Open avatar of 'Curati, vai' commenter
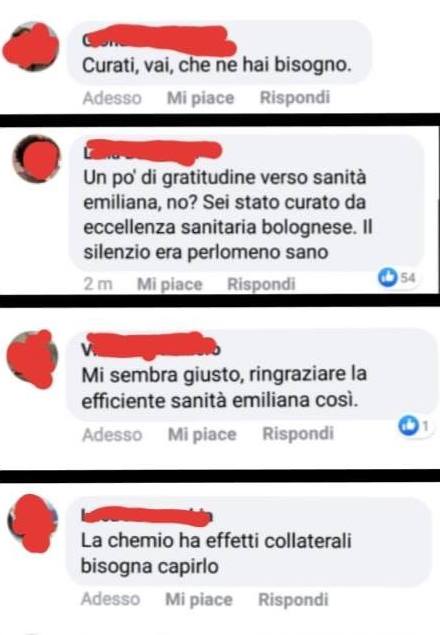 tap(31, 47)
